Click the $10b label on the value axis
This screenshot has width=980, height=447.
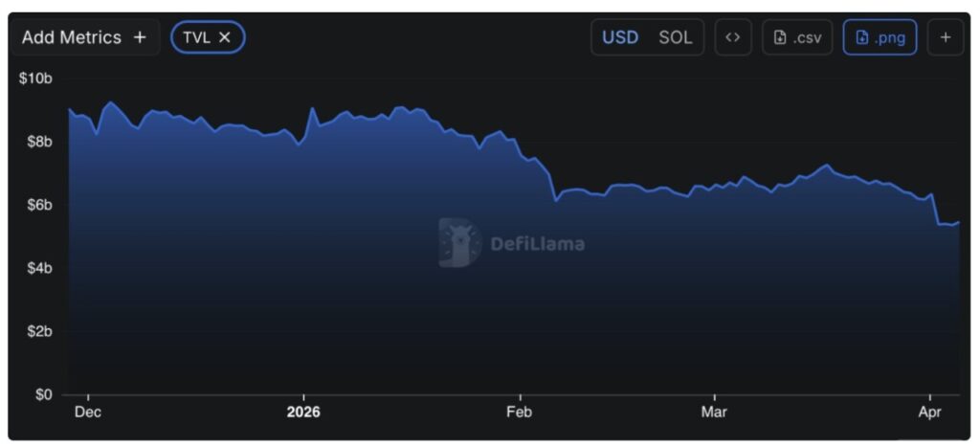[35, 78]
